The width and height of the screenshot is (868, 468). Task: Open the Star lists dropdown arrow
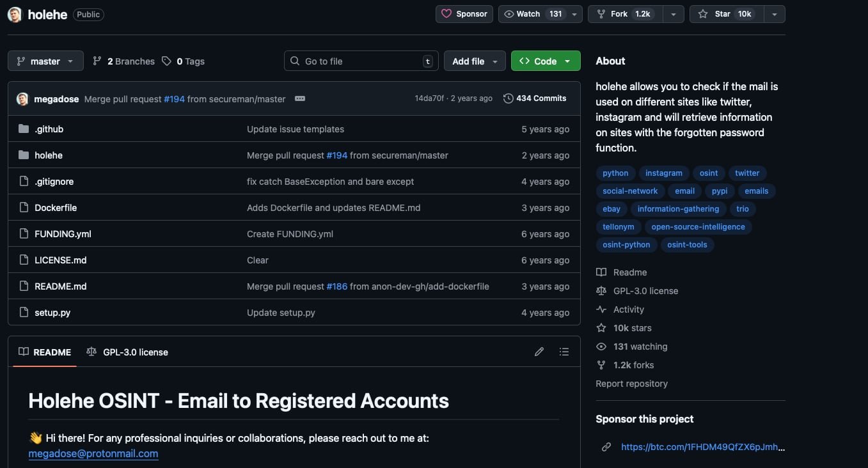pyautogui.click(x=775, y=14)
